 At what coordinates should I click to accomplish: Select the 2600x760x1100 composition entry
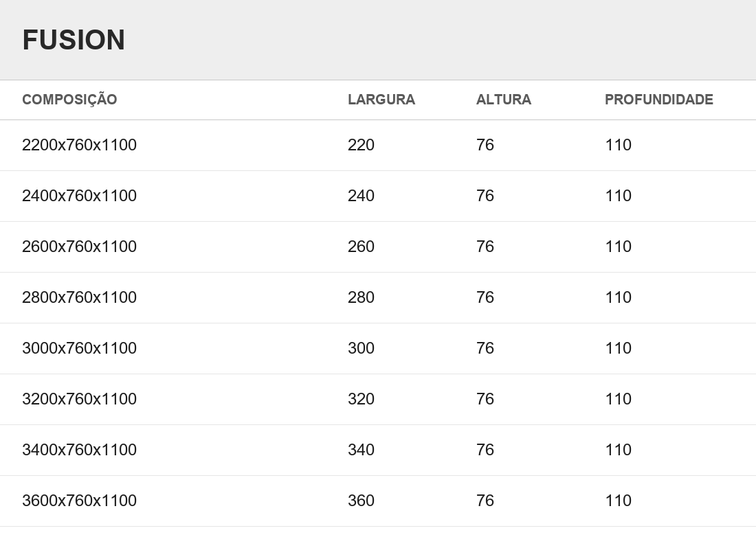pos(79,247)
